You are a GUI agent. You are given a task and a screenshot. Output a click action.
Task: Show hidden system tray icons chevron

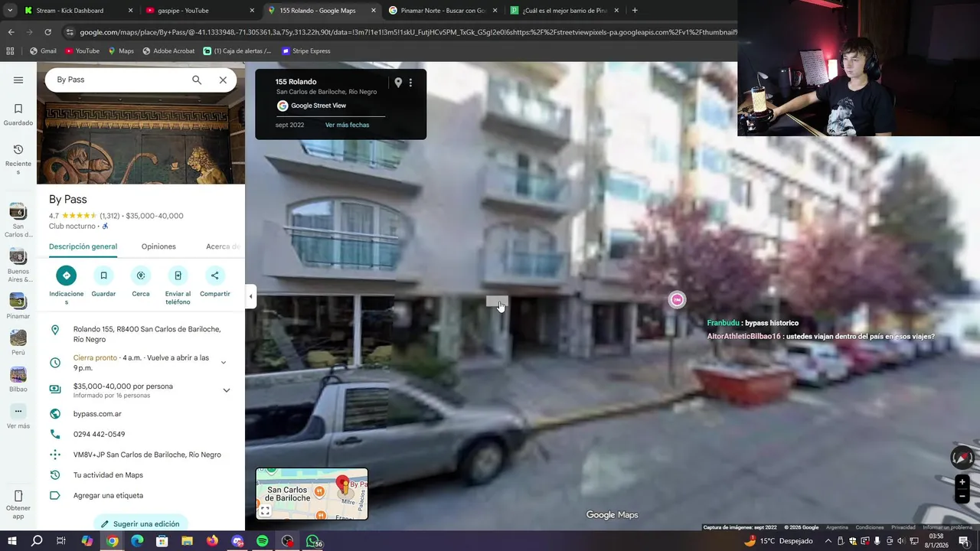tap(828, 541)
